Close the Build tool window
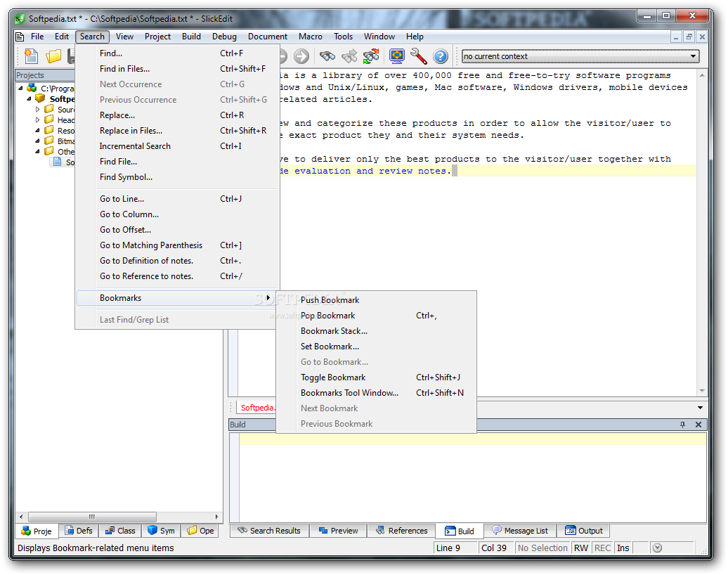728x575 pixels. pyautogui.click(x=698, y=425)
